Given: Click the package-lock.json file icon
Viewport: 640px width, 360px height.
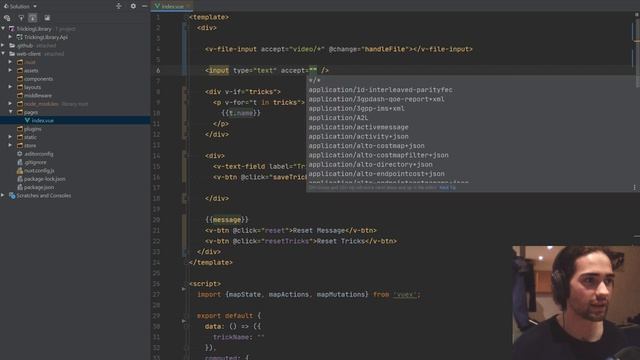Looking at the screenshot, I should point(20,179).
